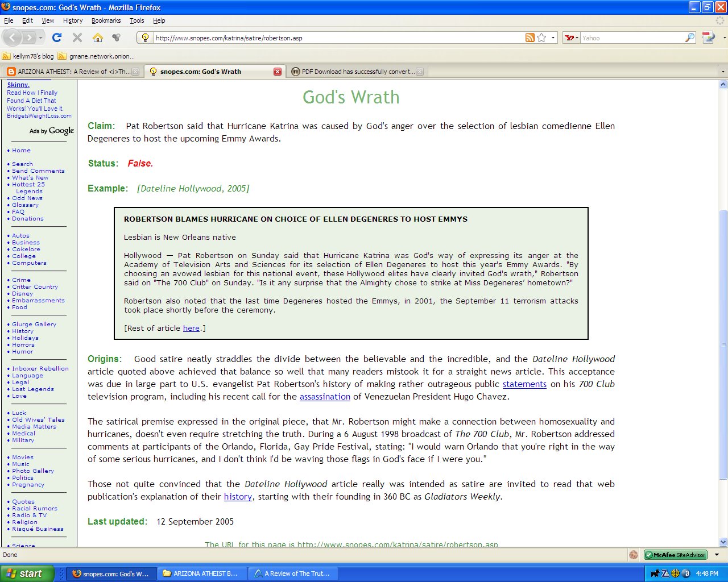Open the Yahoo search engine selector
The height and width of the screenshot is (582, 728).
point(572,38)
